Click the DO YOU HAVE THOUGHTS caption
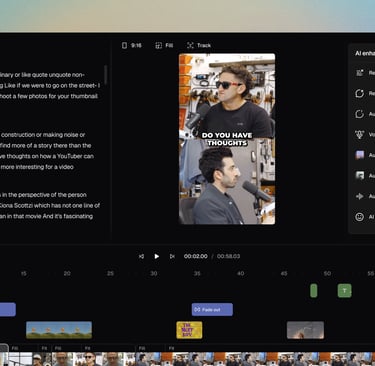This screenshot has height=366, width=375. pos(227,139)
